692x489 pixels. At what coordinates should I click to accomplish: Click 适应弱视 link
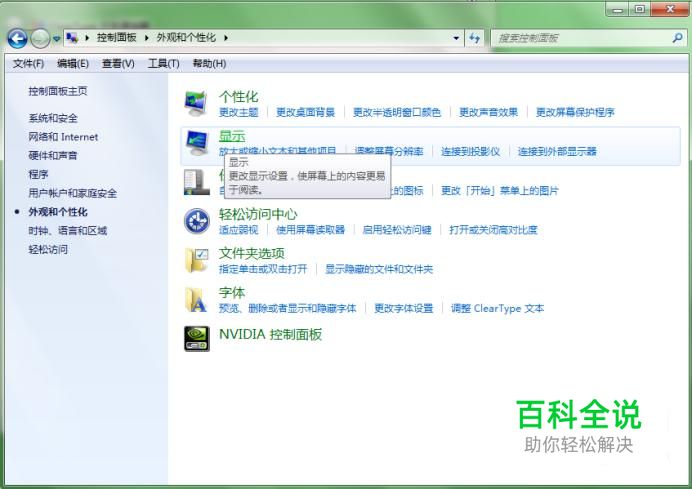(238, 229)
